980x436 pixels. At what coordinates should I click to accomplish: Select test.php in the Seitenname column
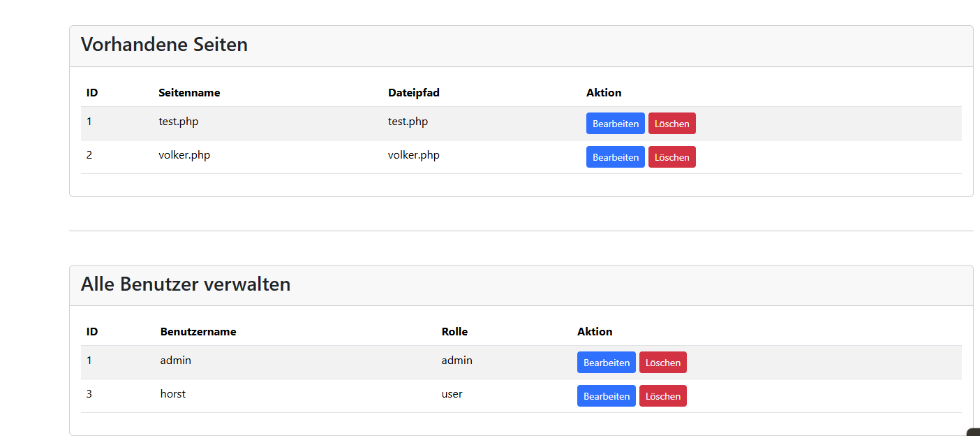click(x=178, y=122)
